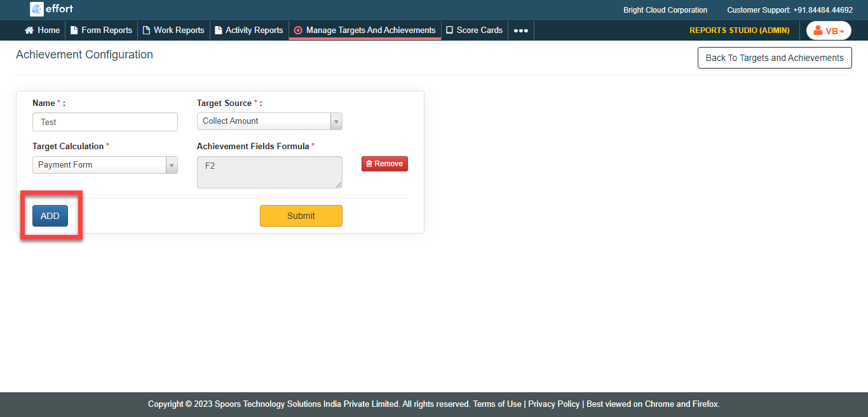Remove the achievement formula row
868x417 pixels.
(384, 164)
